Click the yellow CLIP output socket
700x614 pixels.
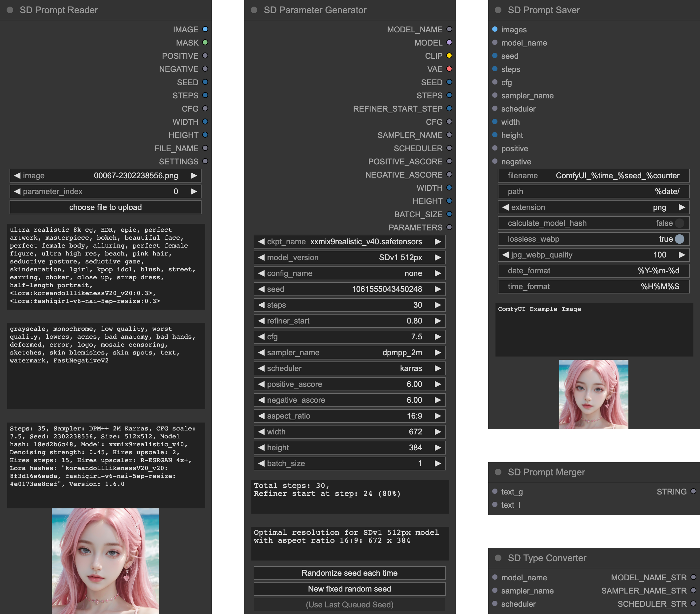(449, 56)
